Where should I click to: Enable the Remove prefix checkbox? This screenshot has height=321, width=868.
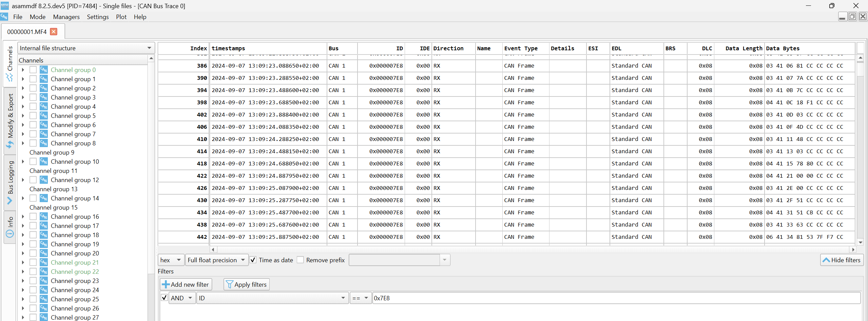300,260
